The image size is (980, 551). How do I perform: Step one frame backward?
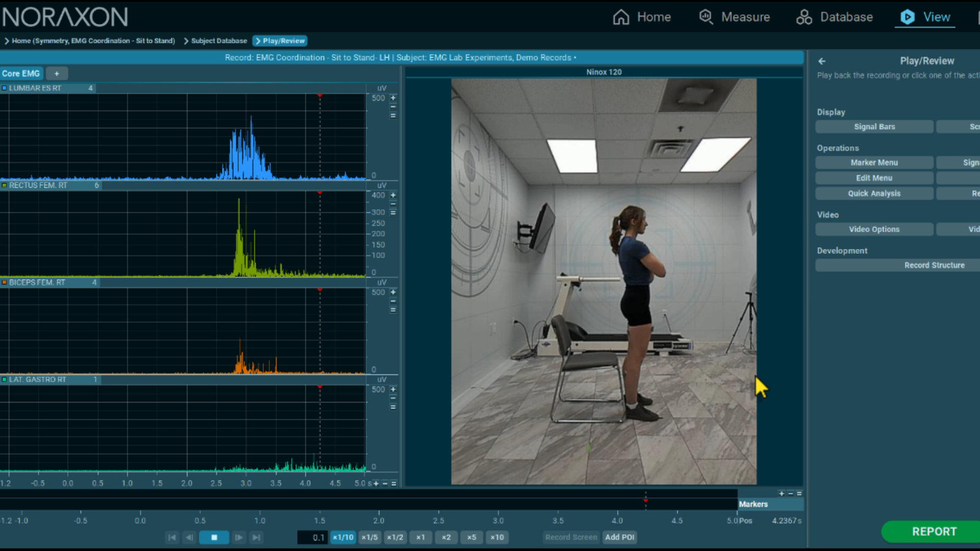pyautogui.click(x=189, y=537)
